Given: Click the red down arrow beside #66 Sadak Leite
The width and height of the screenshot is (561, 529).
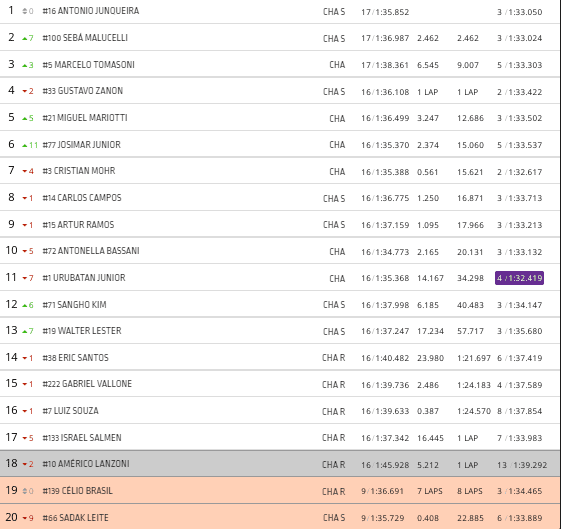Looking at the screenshot, I should point(25,518).
